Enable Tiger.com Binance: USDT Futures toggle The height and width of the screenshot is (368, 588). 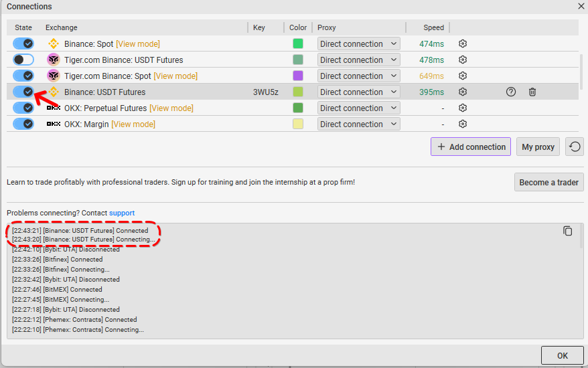[x=23, y=60]
